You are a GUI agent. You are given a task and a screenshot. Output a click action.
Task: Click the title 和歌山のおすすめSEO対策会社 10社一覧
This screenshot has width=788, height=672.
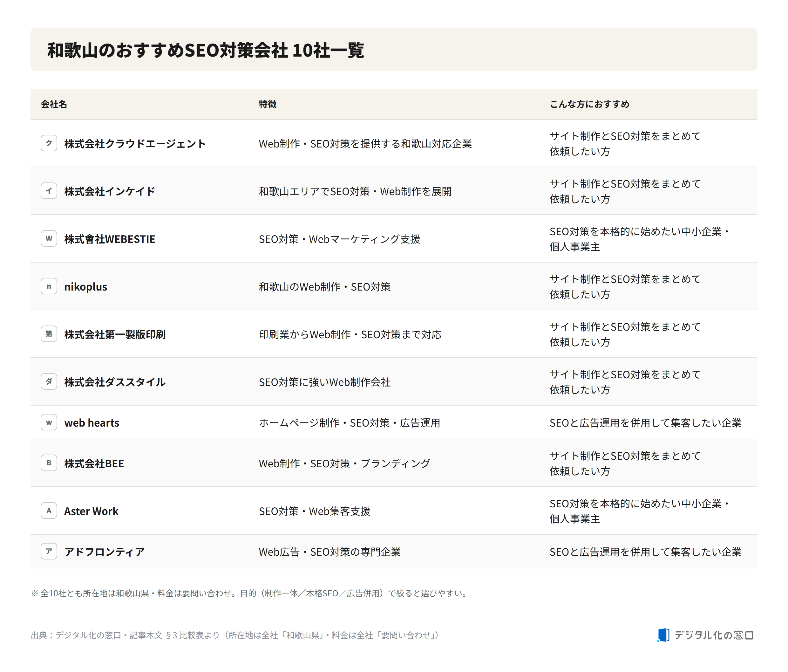pyautogui.click(x=206, y=50)
